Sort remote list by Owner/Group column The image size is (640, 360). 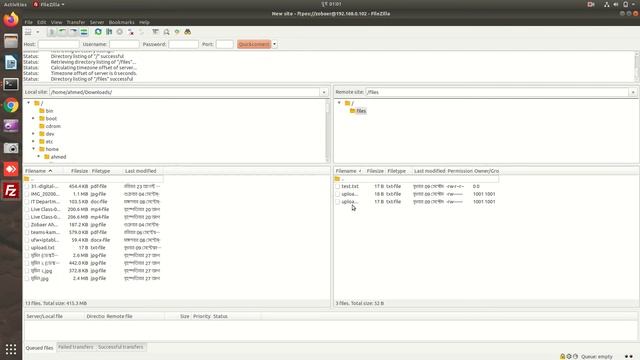click(x=486, y=171)
